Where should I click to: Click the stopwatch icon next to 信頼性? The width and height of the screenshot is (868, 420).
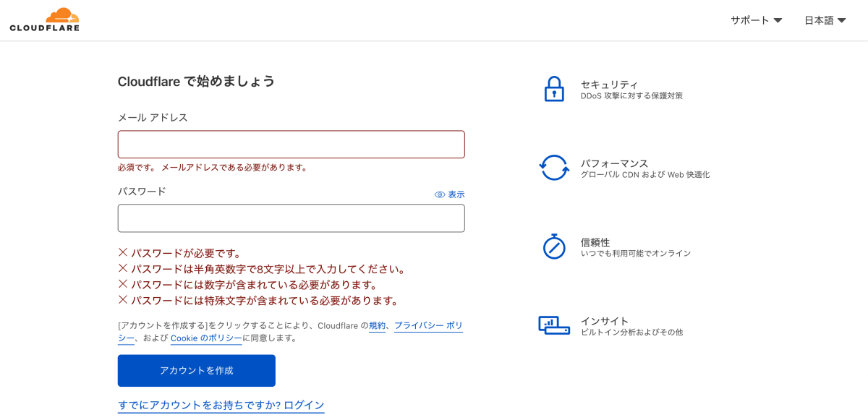click(553, 247)
